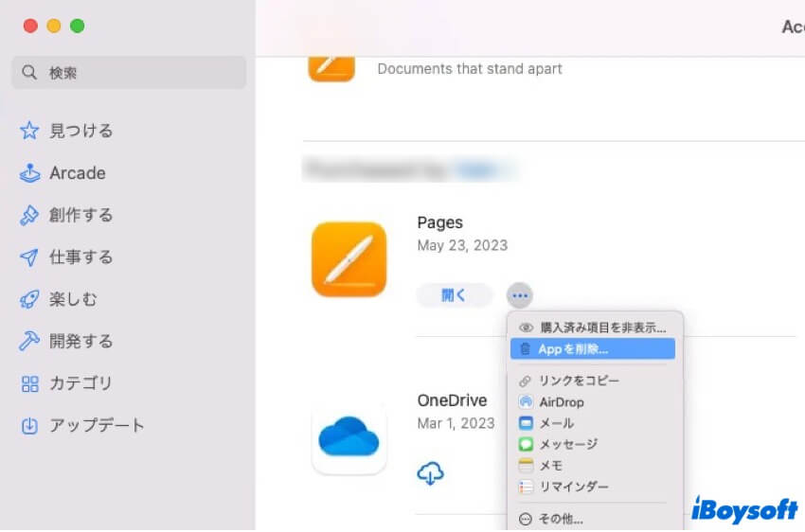Click the eye icon in context menu
Viewport: 805px width, 532px height.
pos(526,328)
